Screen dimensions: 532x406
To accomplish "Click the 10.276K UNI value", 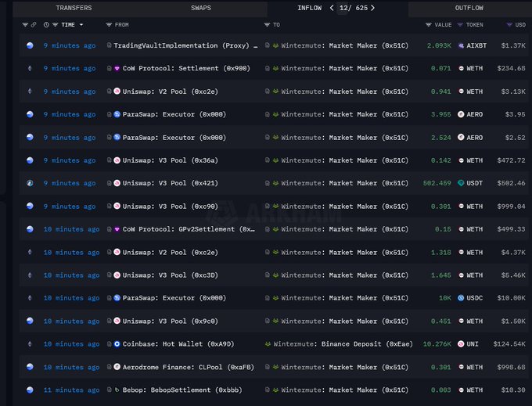I will pos(437,344).
